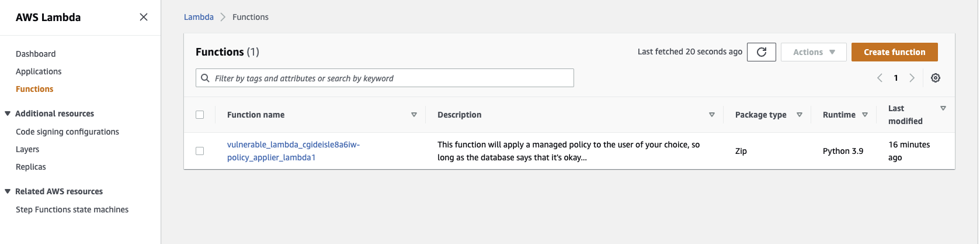Click the Function name column header
This screenshot has height=244, width=980.
[256, 115]
